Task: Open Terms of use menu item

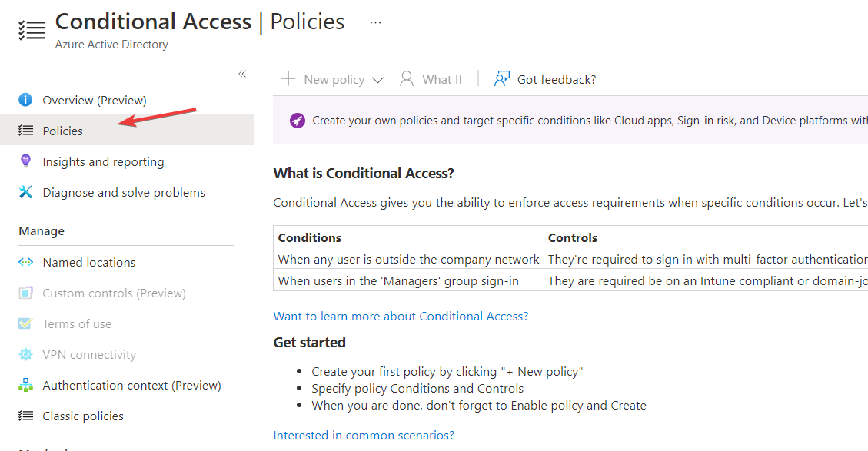Action: coord(77,323)
